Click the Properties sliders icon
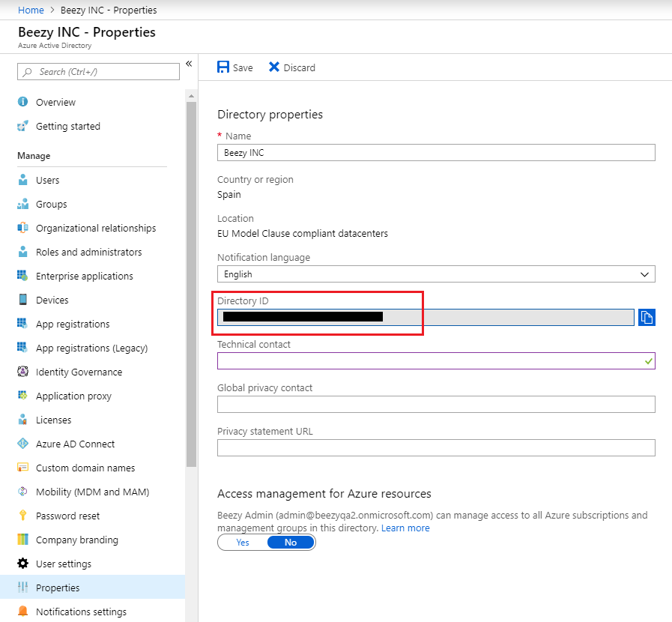The height and width of the screenshot is (622, 672). point(22,588)
